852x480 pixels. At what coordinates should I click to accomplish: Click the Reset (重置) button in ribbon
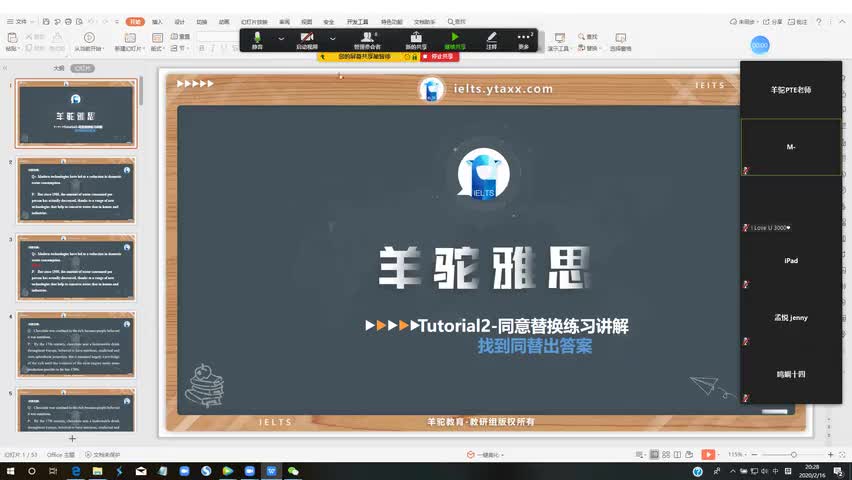180,36
